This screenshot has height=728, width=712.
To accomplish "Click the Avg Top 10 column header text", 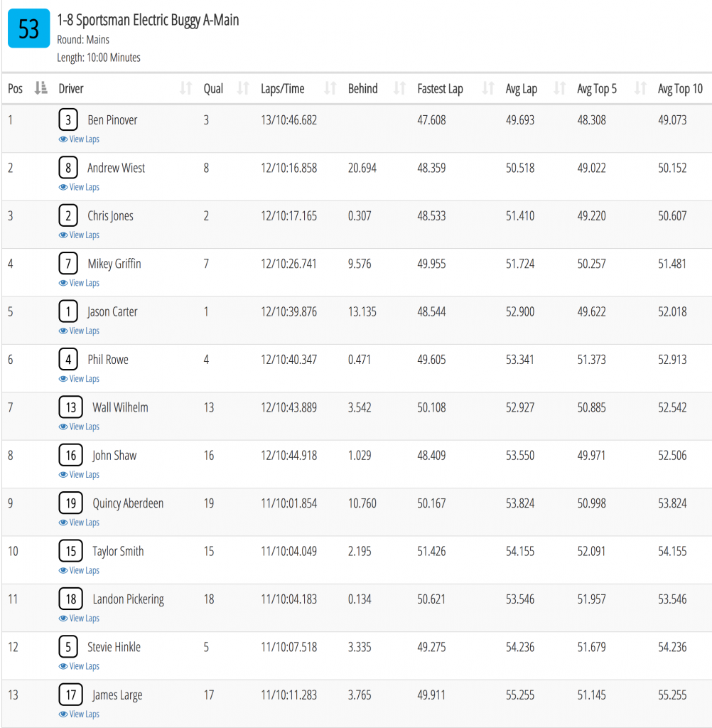I will (x=681, y=88).
